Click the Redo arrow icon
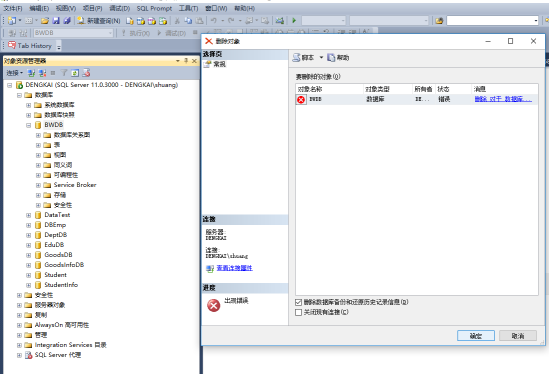The image size is (549, 374). point(231,21)
